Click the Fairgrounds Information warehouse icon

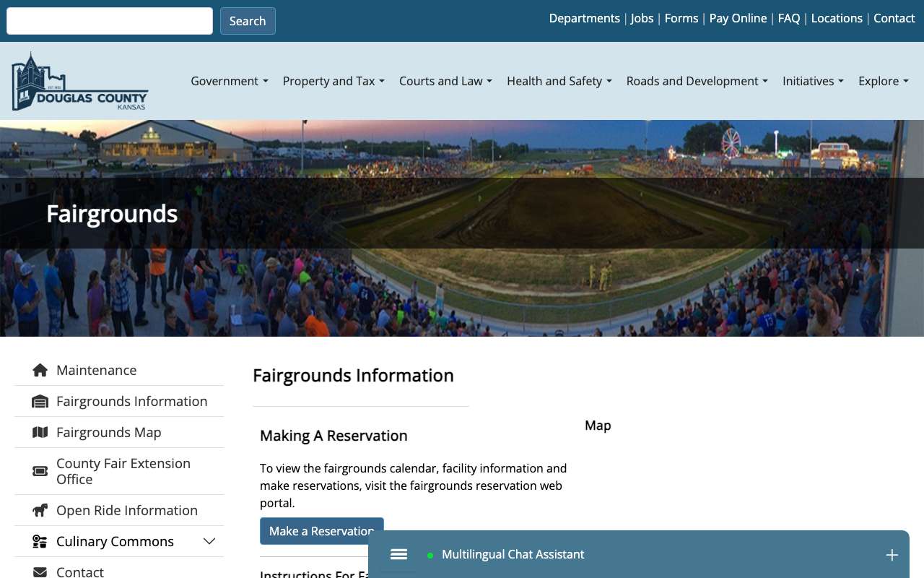click(x=40, y=401)
